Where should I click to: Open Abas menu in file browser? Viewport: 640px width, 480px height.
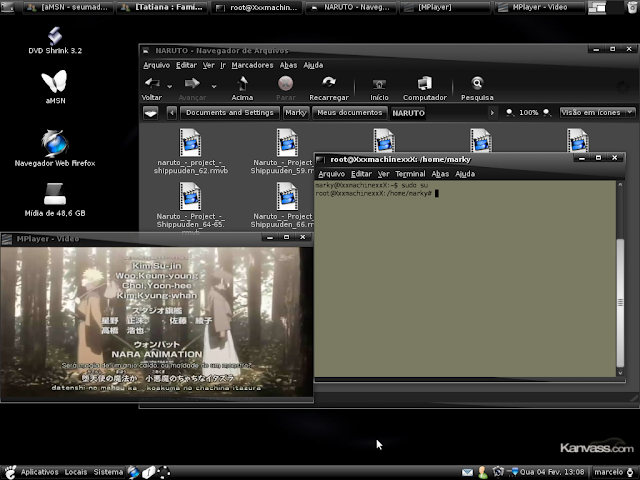click(x=288, y=65)
